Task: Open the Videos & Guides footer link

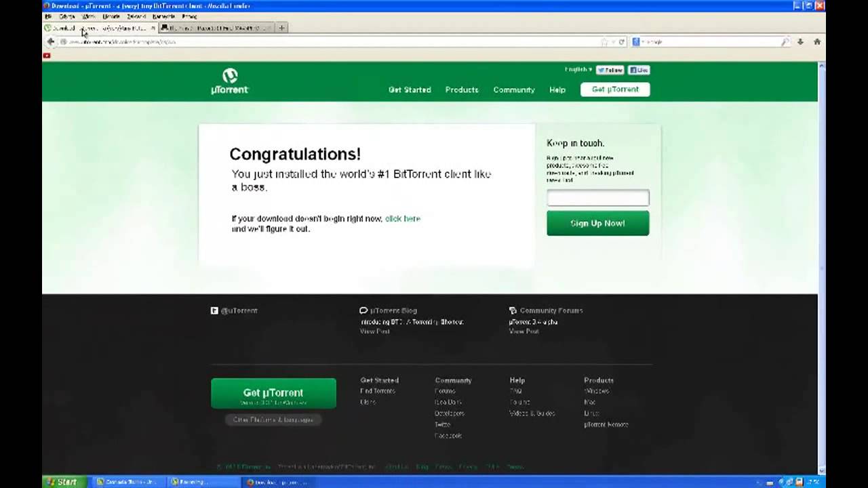Action: pyautogui.click(x=532, y=413)
